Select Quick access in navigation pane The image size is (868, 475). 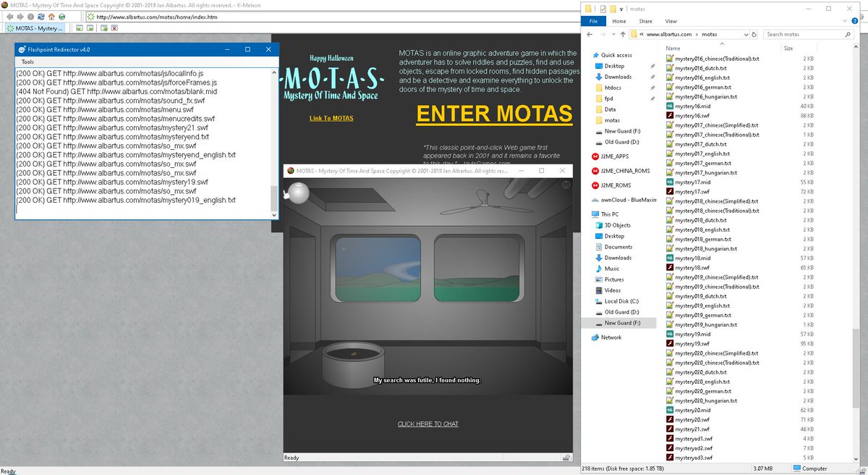pos(618,55)
